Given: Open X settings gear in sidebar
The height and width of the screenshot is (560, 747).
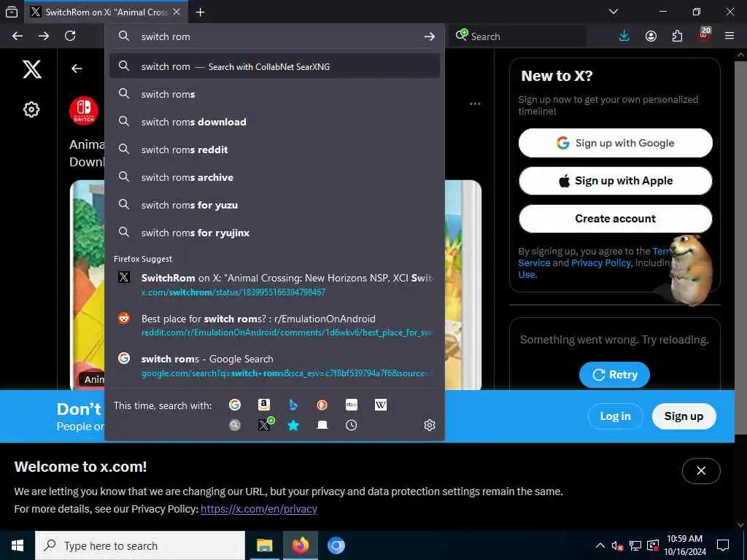Looking at the screenshot, I should click(x=31, y=109).
